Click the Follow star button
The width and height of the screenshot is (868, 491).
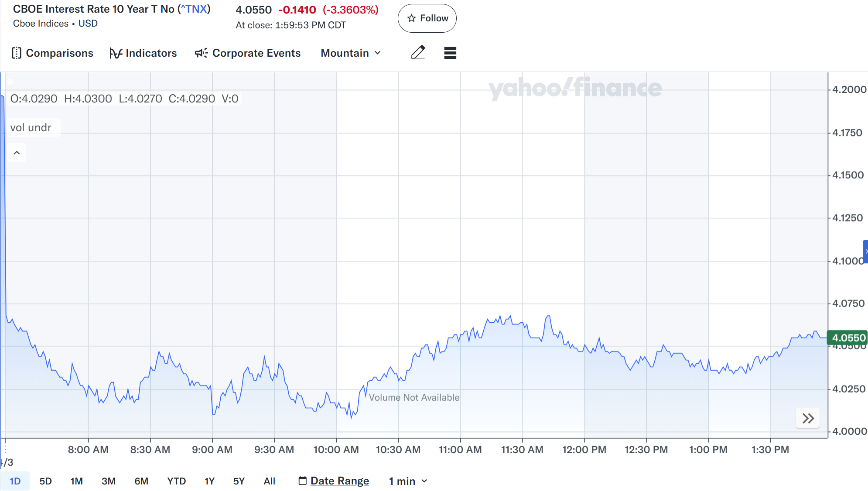427,18
